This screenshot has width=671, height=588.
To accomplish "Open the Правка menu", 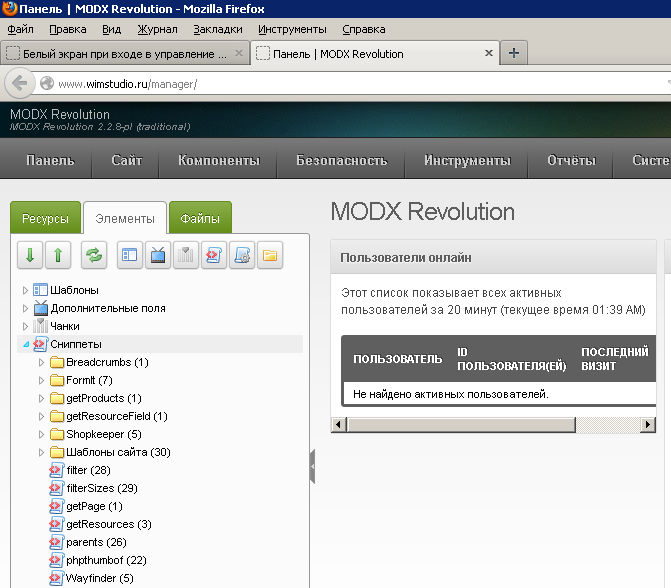I will 68,29.
